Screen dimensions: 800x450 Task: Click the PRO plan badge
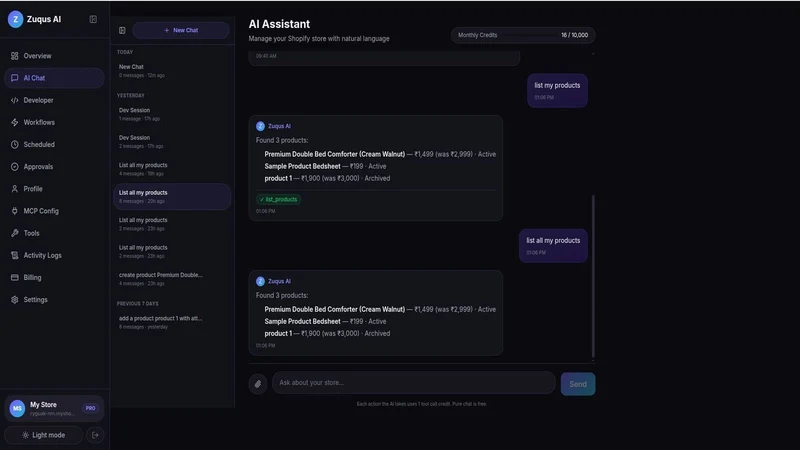90,408
